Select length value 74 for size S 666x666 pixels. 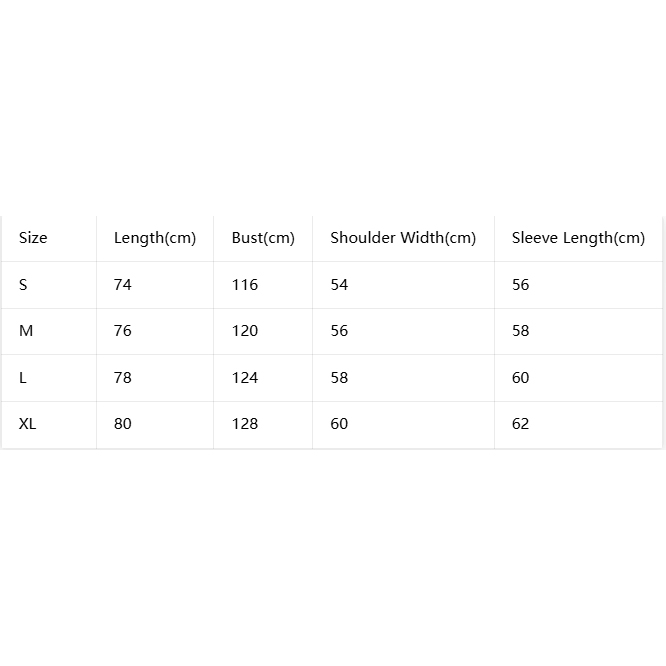tap(123, 285)
